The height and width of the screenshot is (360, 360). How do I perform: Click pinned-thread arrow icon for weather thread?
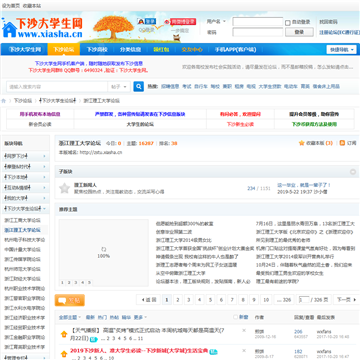(64, 334)
